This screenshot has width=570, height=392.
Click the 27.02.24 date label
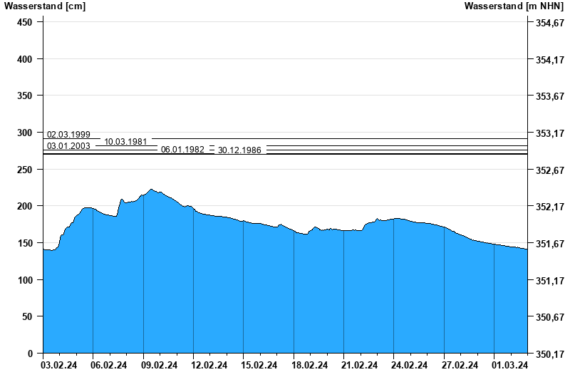coord(460,365)
